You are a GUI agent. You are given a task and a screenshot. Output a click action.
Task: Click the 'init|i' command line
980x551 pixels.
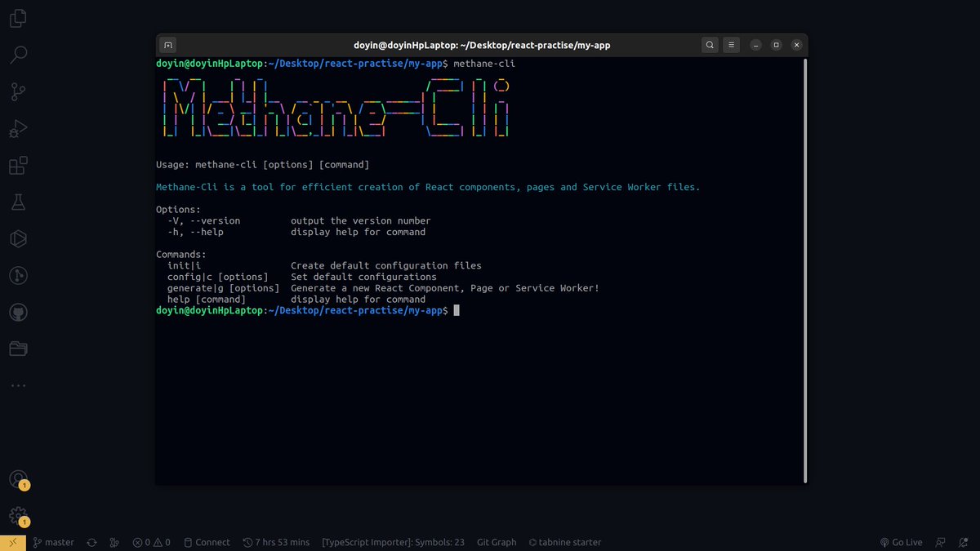click(324, 265)
